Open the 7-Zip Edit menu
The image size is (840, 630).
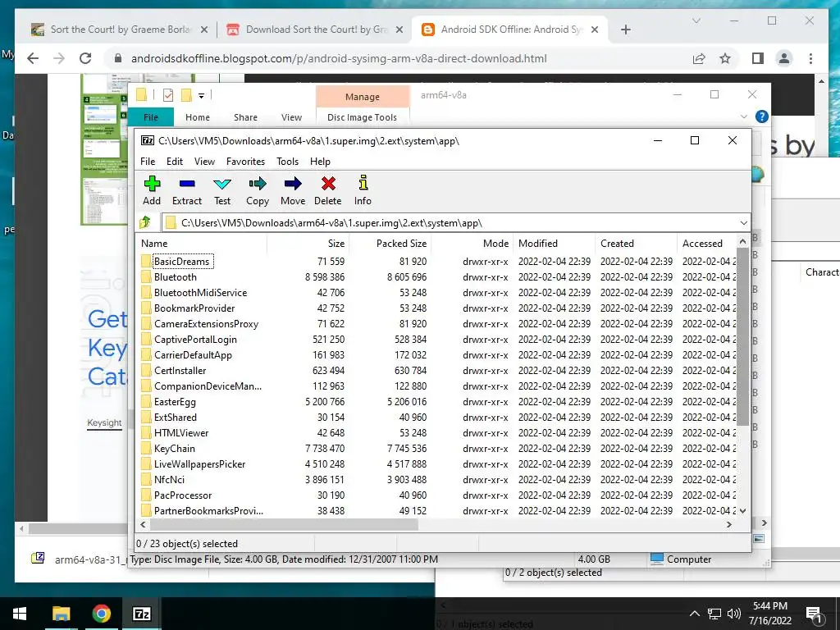[175, 162]
